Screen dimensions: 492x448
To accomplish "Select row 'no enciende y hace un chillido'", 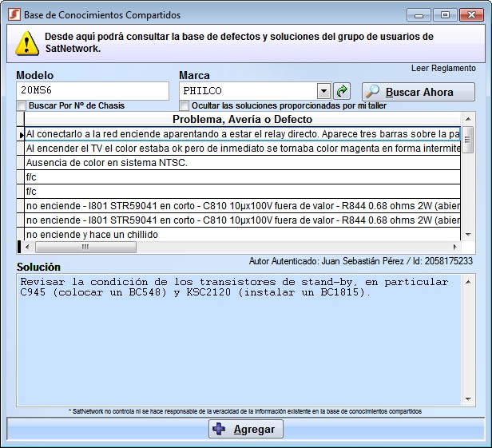I will pyautogui.click(x=242, y=234).
